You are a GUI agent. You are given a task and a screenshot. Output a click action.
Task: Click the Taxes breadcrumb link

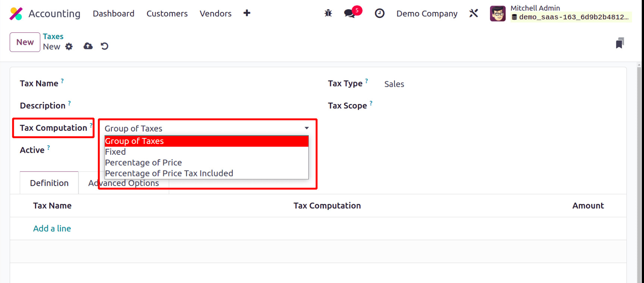tap(53, 37)
